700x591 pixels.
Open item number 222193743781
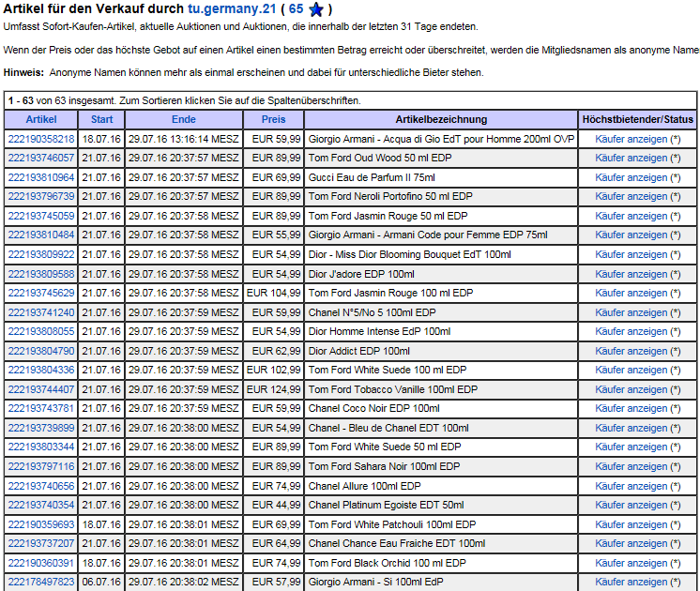(x=41, y=407)
